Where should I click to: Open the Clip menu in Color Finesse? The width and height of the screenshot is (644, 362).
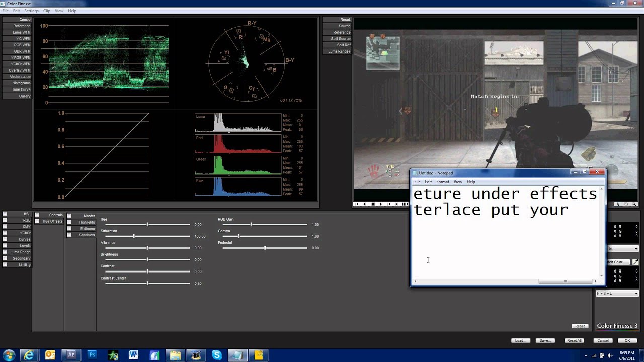tap(47, 11)
